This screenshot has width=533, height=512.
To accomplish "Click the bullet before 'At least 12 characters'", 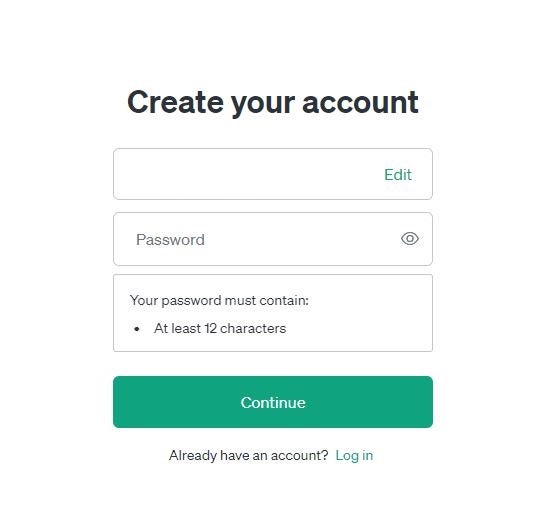I will point(137,329).
